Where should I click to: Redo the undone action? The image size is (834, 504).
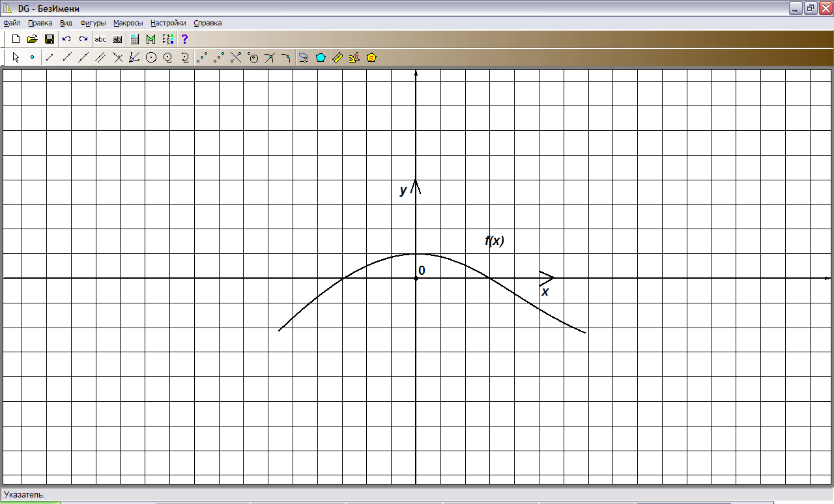83,39
